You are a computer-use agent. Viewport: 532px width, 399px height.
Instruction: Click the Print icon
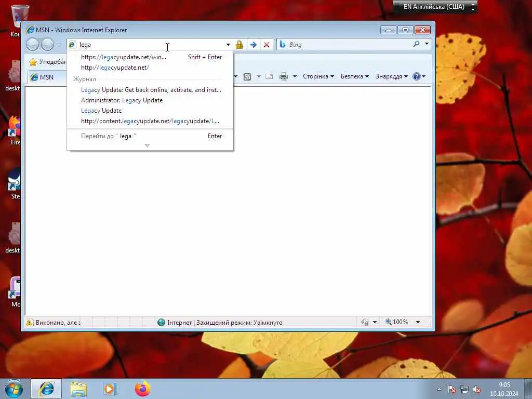283,76
